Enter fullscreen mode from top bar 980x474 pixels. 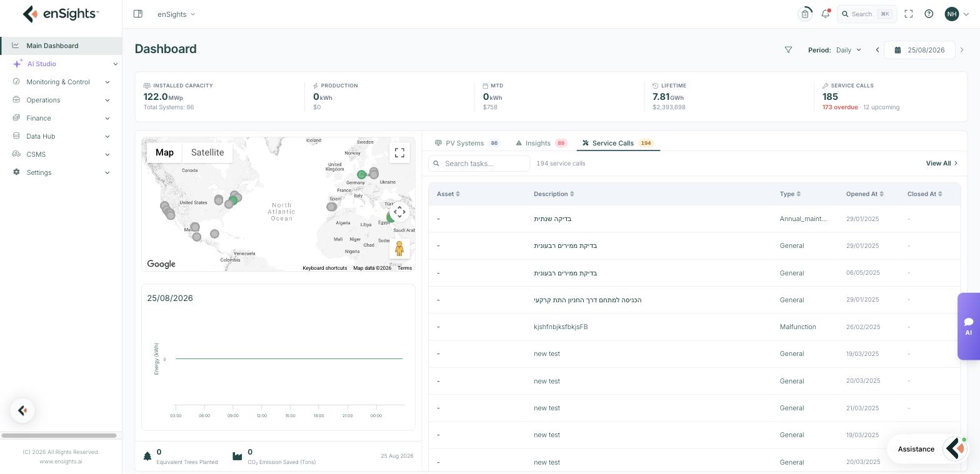tap(909, 14)
